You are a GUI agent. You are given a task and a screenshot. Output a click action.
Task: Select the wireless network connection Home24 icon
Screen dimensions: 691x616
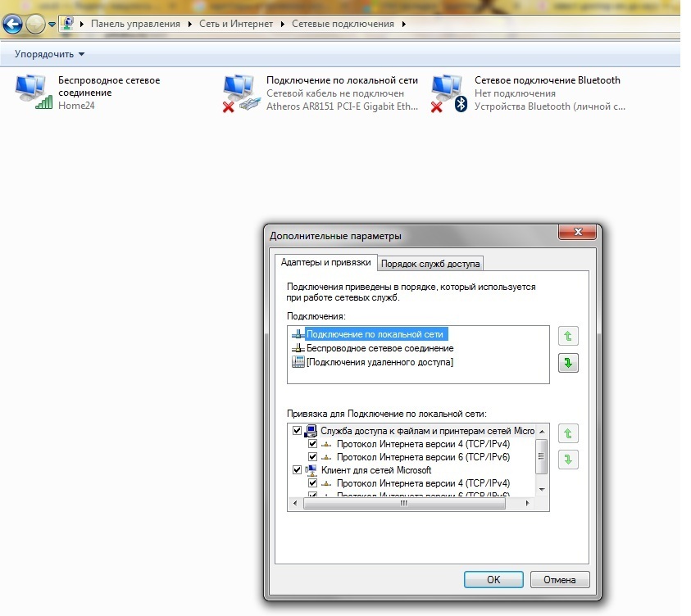pyautogui.click(x=34, y=92)
